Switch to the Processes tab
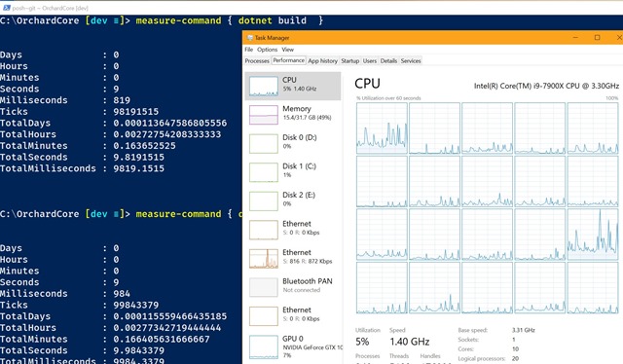 pos(257,60)
